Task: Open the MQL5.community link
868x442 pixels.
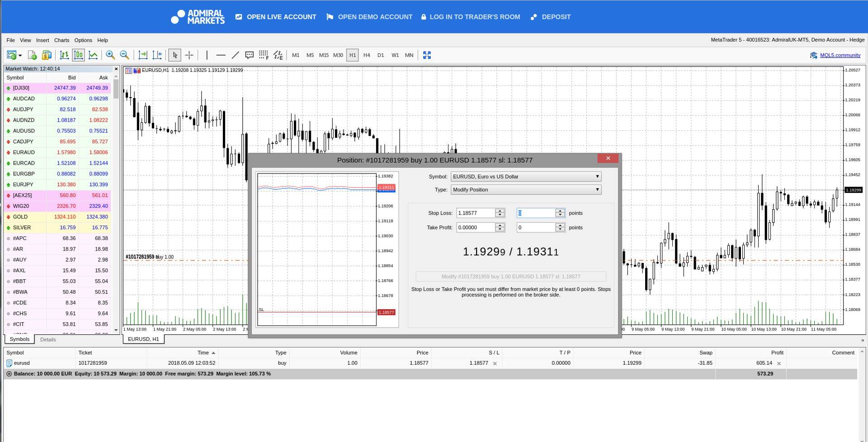Action: (840, 55)
